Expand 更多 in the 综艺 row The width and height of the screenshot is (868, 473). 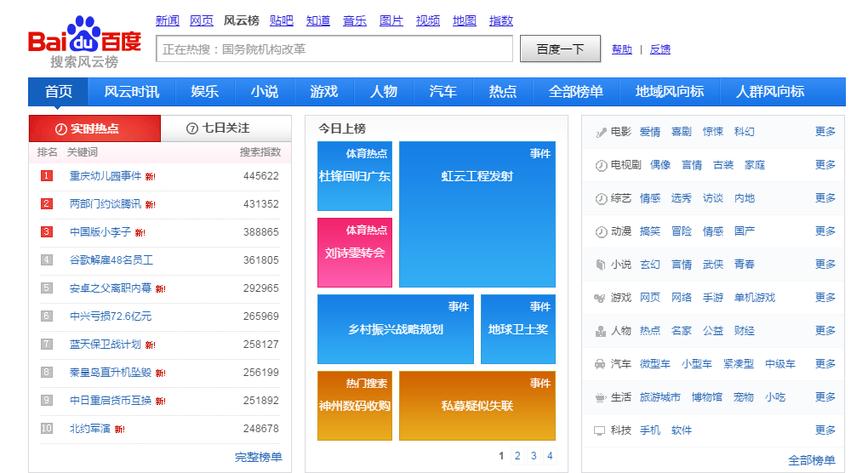(825, 198)
